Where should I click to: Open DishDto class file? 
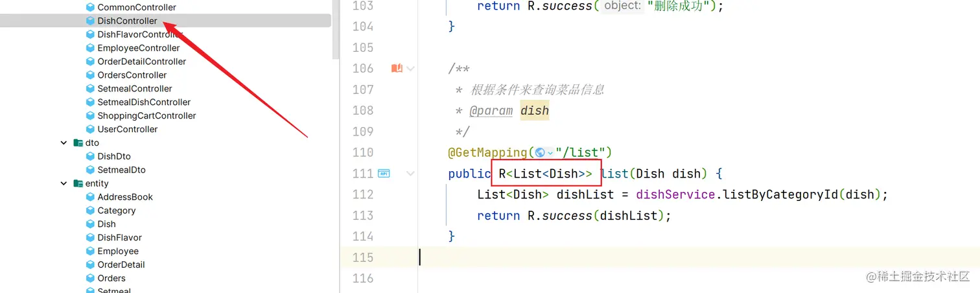[115, 156]
